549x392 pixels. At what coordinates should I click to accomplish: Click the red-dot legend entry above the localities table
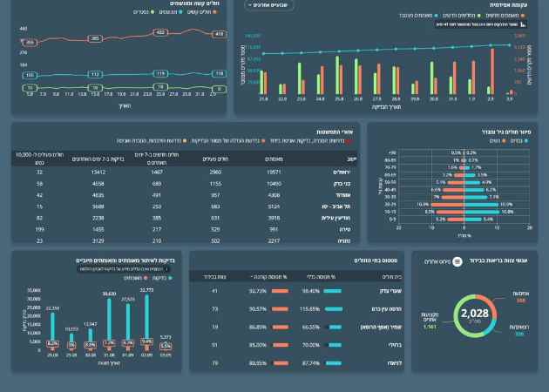(310, 141)
